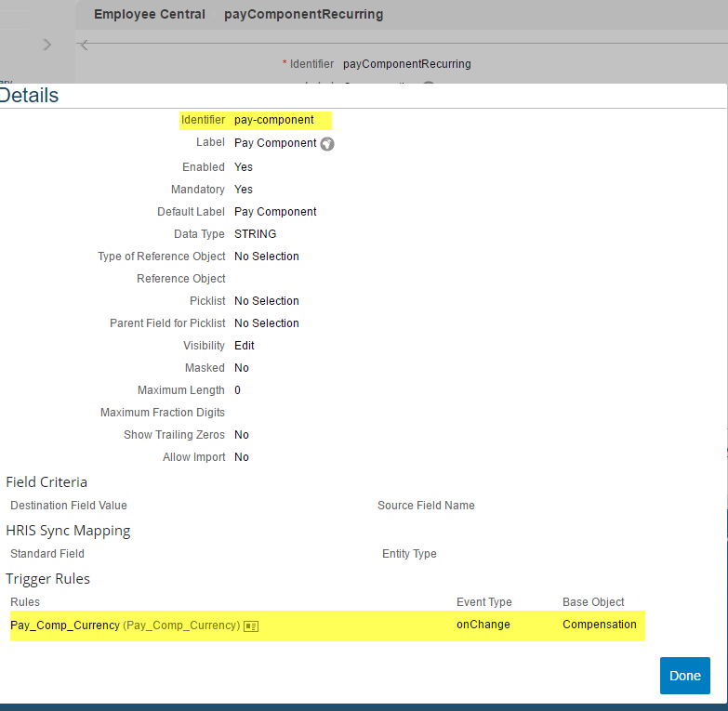This screenshot has width=728, height=711.
Task: Click background Identifier value payComponentRecurring
Action: pyautogui.click(x=406, y=64)
